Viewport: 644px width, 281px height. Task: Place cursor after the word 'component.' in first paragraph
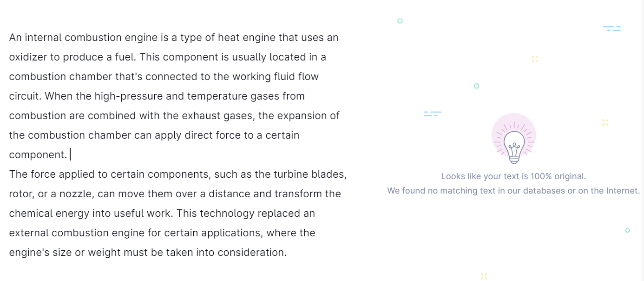tap(69, 154)
